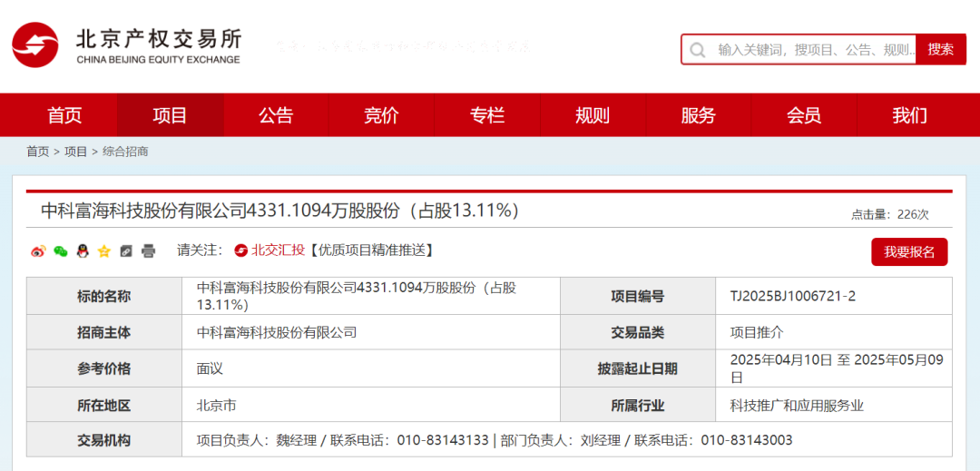This screenshot has width=980, height=471.
Task: Click the 招商主体 header cell
Action: [x=103, y=332]
